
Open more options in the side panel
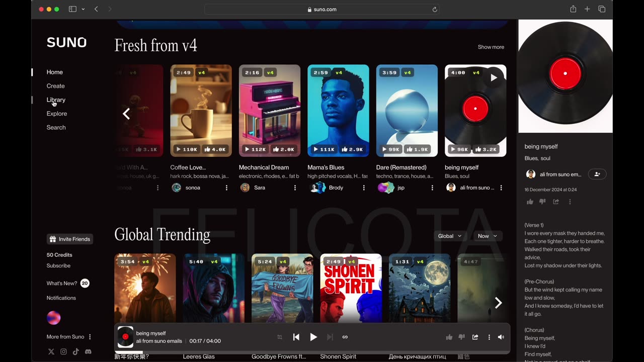pyautogui.click(x=570, y=202)
